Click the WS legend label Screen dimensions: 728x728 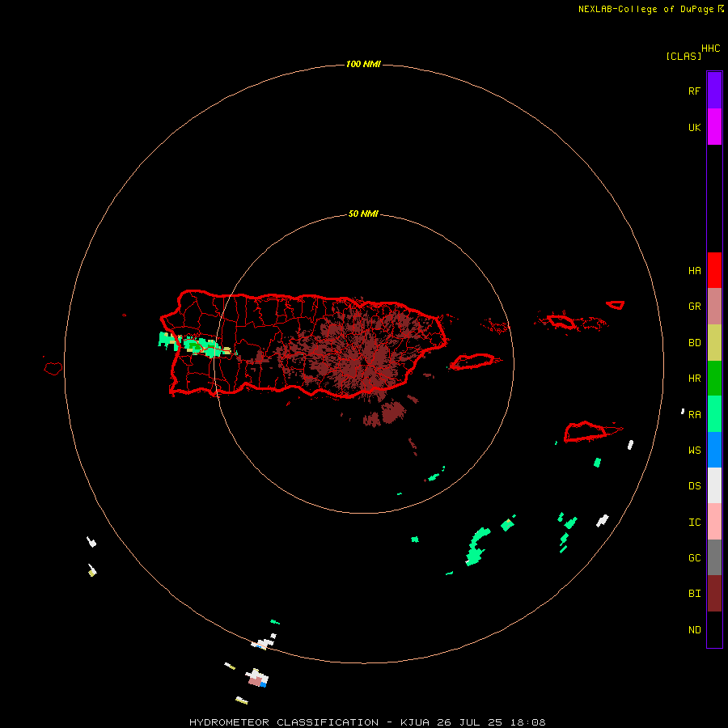694,451
